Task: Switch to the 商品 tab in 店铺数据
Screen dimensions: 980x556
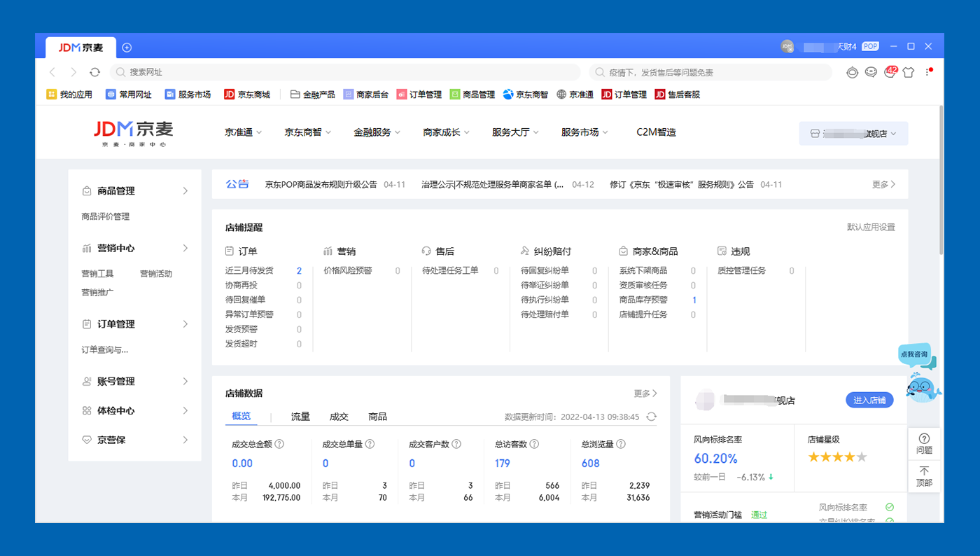Action: pos(377,417)
